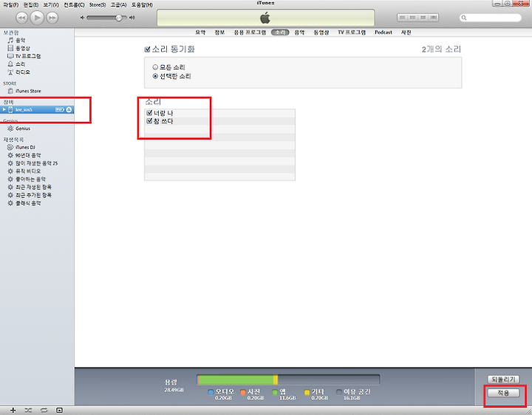The width and height of the screenshot is (532, 415).
Task: Eject the lee_ios5 device
Action: pyautogui.click(x=69, y=109)
